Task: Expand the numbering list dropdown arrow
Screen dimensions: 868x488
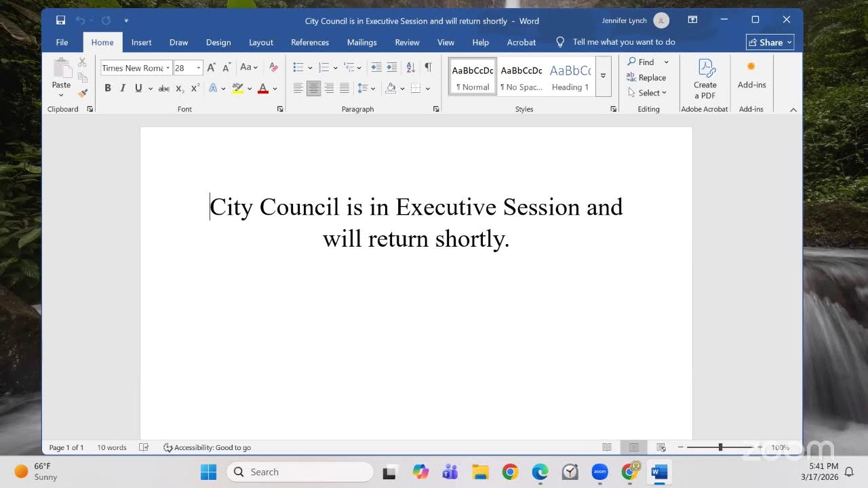Action: pos(335,68)
